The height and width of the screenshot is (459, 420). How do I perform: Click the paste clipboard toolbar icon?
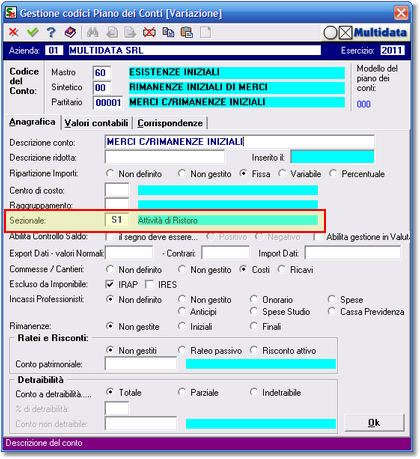coord(187,32)
